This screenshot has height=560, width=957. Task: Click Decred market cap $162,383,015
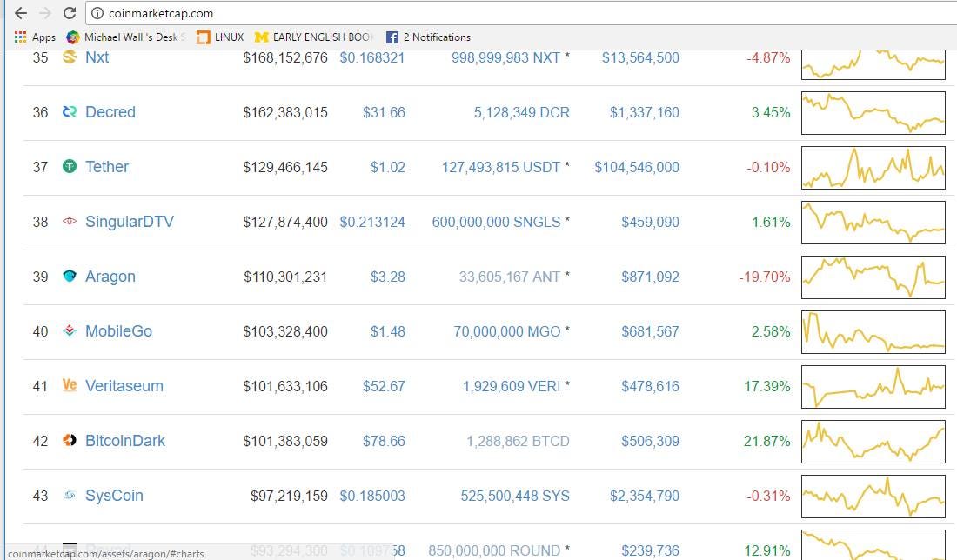(285, 113)
